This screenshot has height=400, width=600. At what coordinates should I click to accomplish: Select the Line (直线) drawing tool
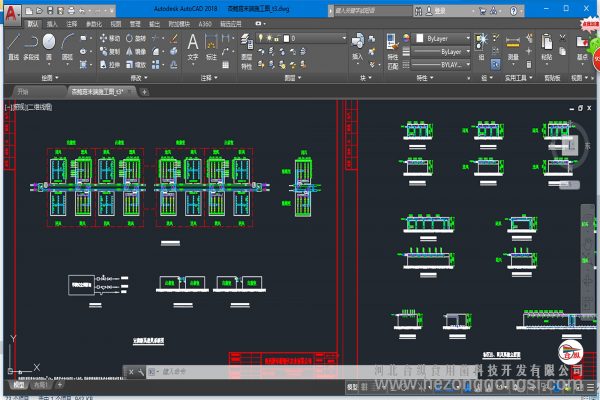click(13, 45)
